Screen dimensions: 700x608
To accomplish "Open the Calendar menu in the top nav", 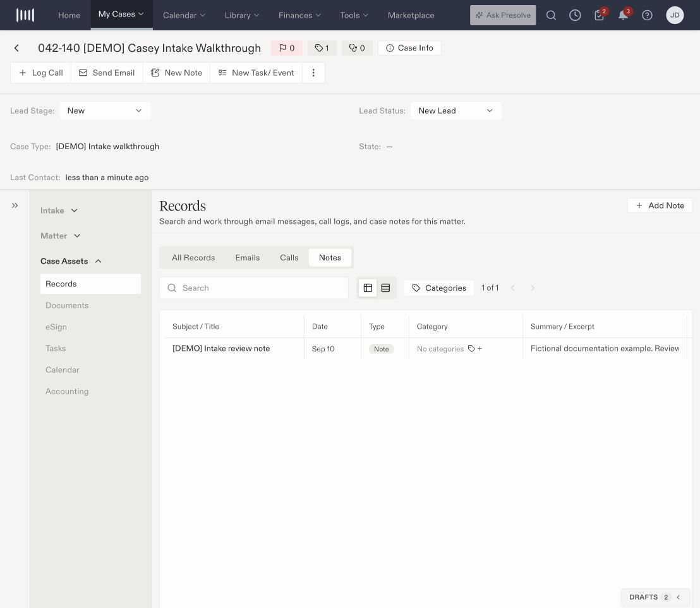I will (184, 15).
